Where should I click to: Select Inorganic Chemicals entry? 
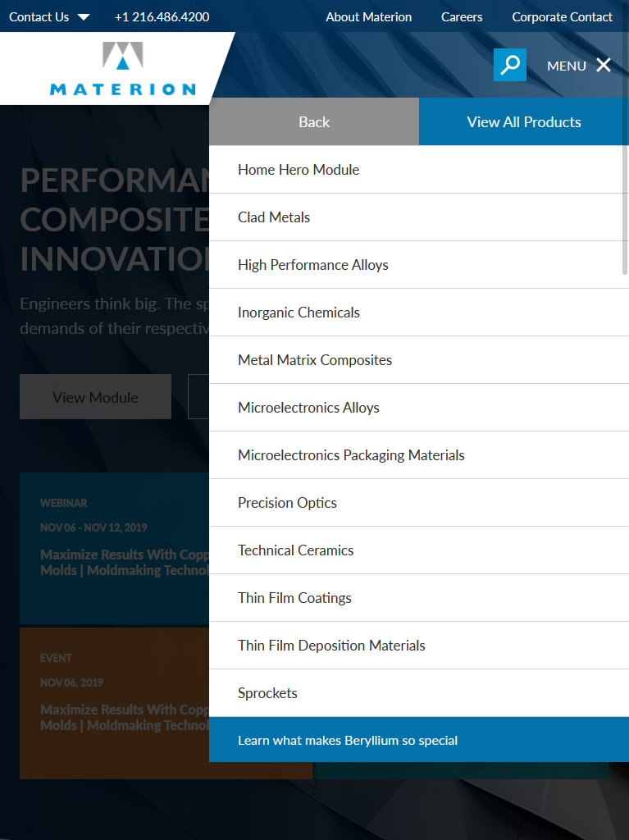pos(418,313)
